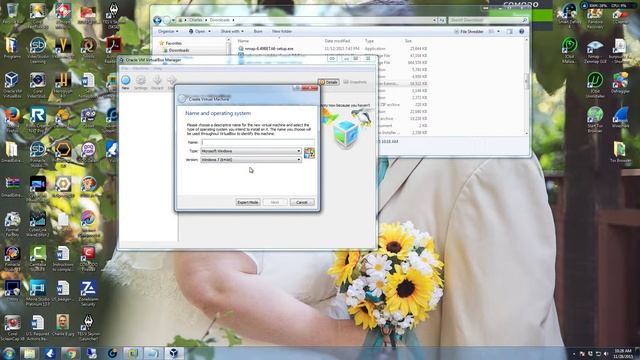Sort by the Name column header in Explorer

(243, 41)
